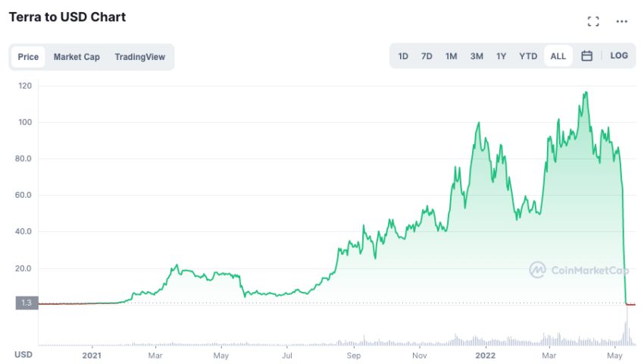644x364 pixels.
Task: Click the 1.3 current price label
Action: coord(27,303)
